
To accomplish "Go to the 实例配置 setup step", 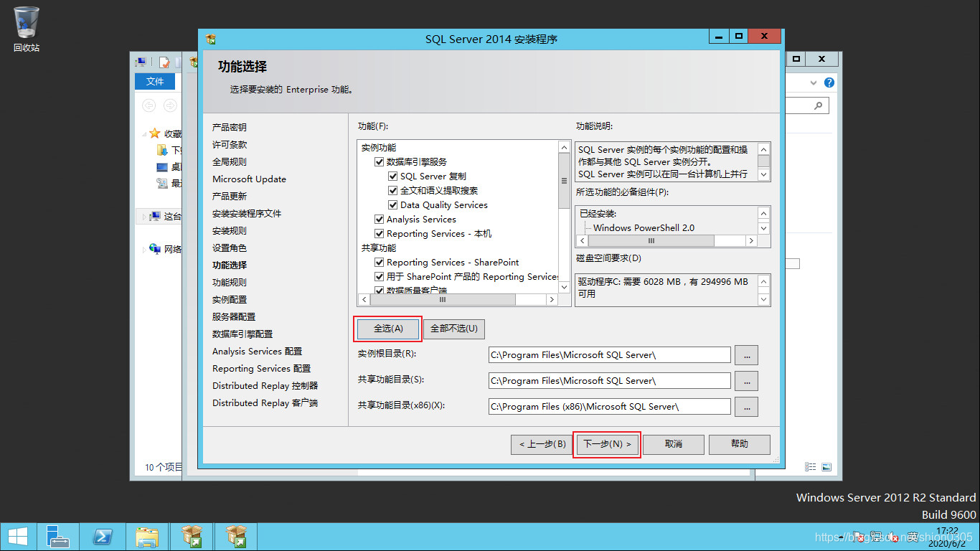I will tap(230, 300).
